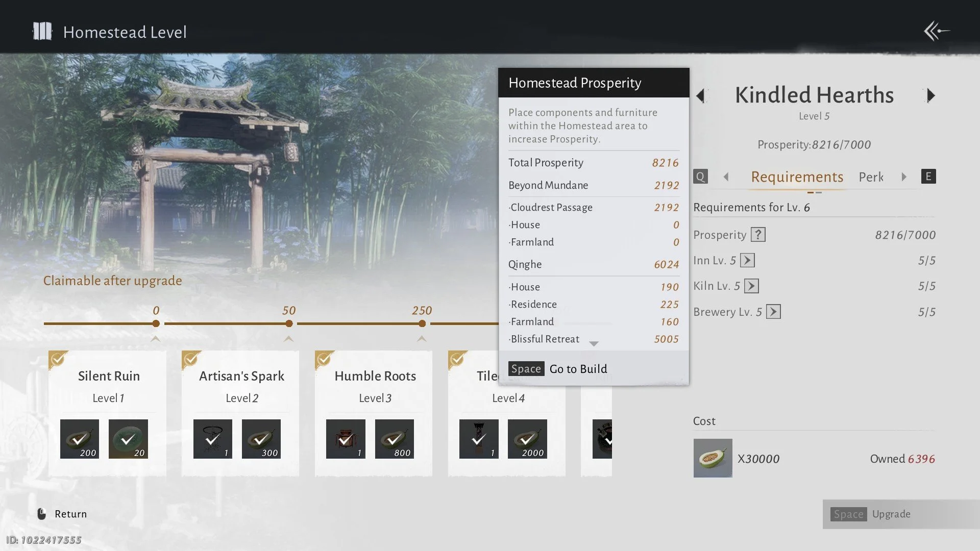The width and height of the screenshot is (980, 551).
Task: Click the Space Upgrade button
Action: pyautogui.click(x=901, y=514)
